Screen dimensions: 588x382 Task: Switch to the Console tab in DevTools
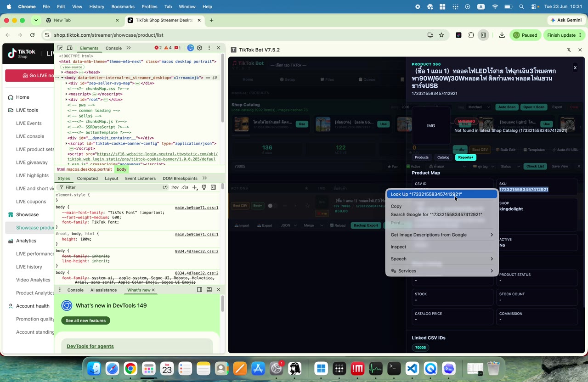(x=113, y=48)
